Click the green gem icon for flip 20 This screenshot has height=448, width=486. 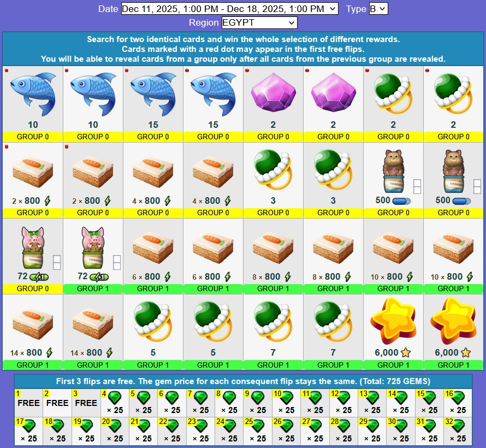click(x=115, y=426)
